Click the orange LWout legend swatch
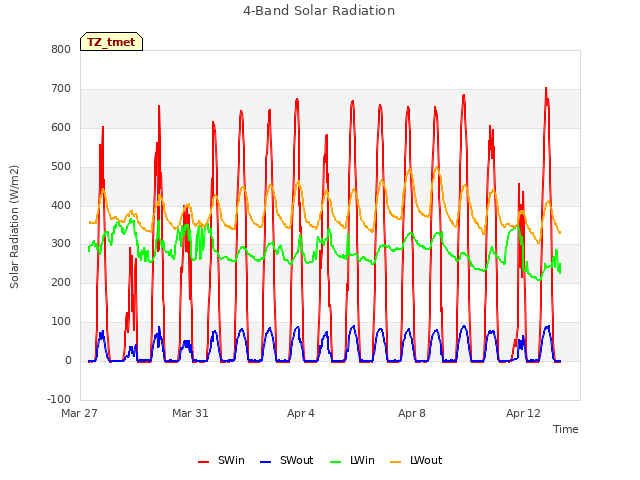Image resolution: width=640 pixels, height=480 pixels. point(396,462)
